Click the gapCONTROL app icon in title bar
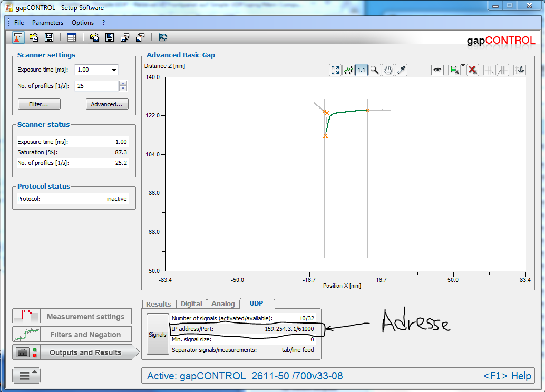This screenshot has width=545, height=392. [x=9, y=7]
